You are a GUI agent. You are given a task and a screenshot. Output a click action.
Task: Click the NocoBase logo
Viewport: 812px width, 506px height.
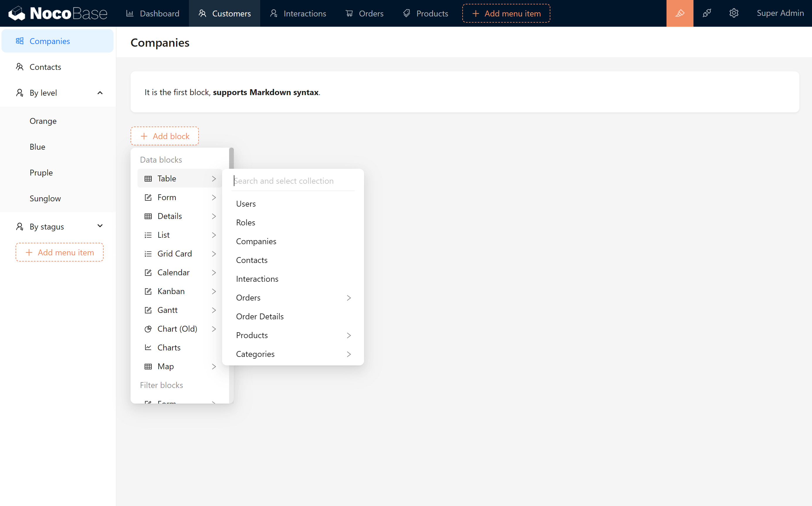coord(57,14)
